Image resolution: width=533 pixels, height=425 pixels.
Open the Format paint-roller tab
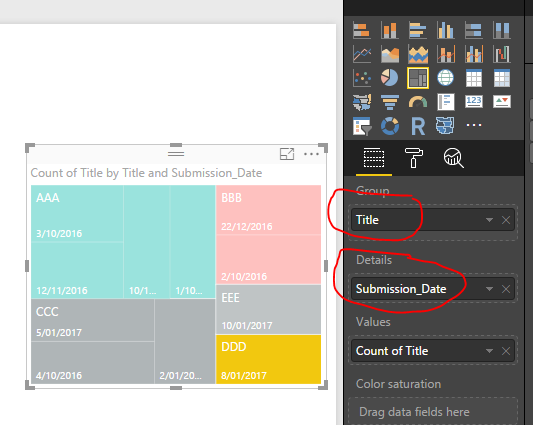coord(414,158)
